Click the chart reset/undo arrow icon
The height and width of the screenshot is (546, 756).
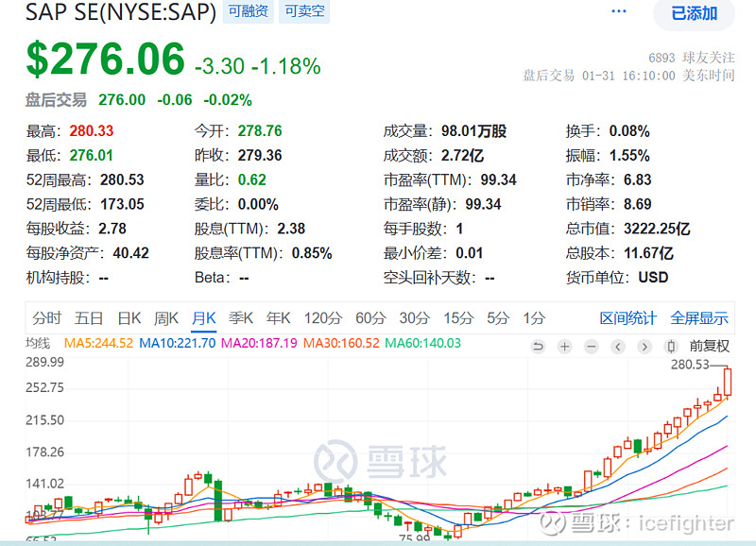point(538,347)
